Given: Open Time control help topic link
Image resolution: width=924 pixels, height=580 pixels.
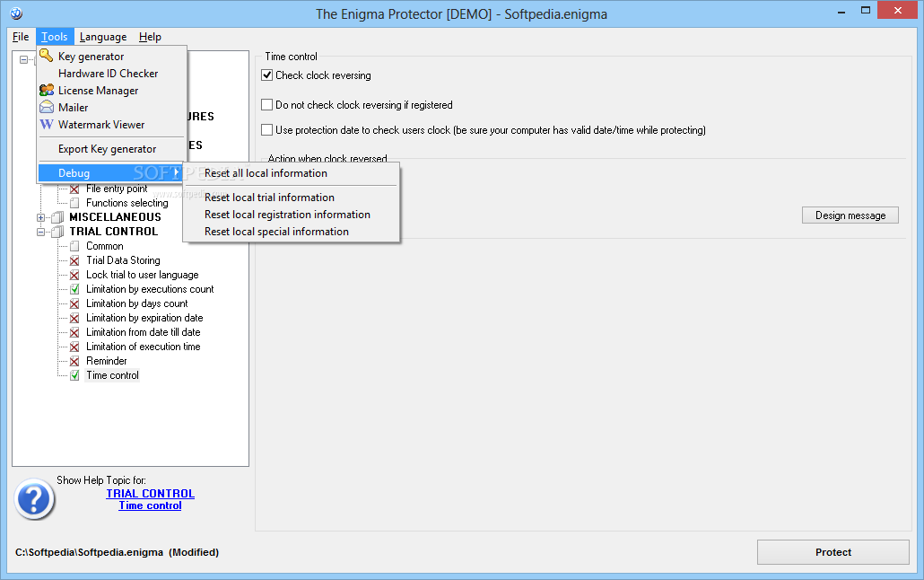Looking at the screenshot, I should click(x=151, y=505).
